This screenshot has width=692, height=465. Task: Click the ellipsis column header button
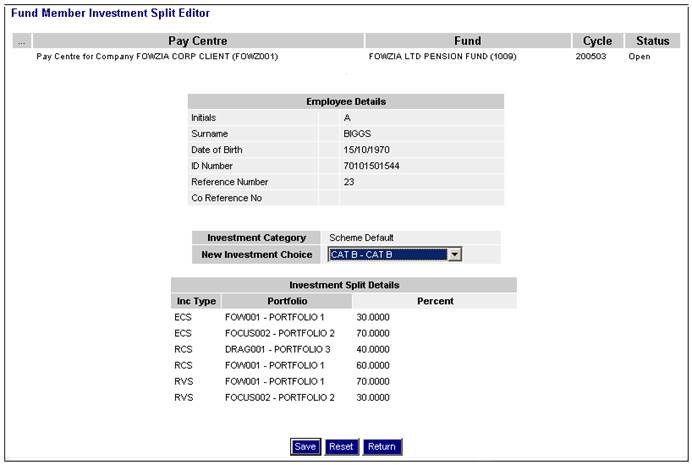[22, 41]
